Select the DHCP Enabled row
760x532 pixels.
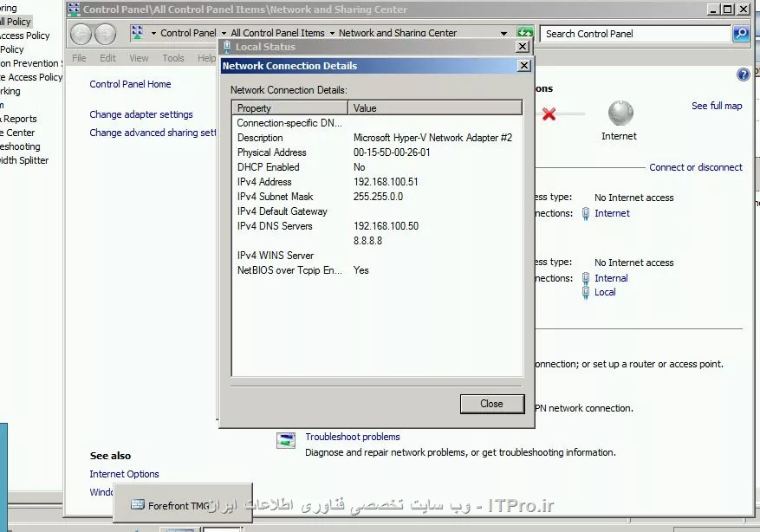tap(377, 167)
